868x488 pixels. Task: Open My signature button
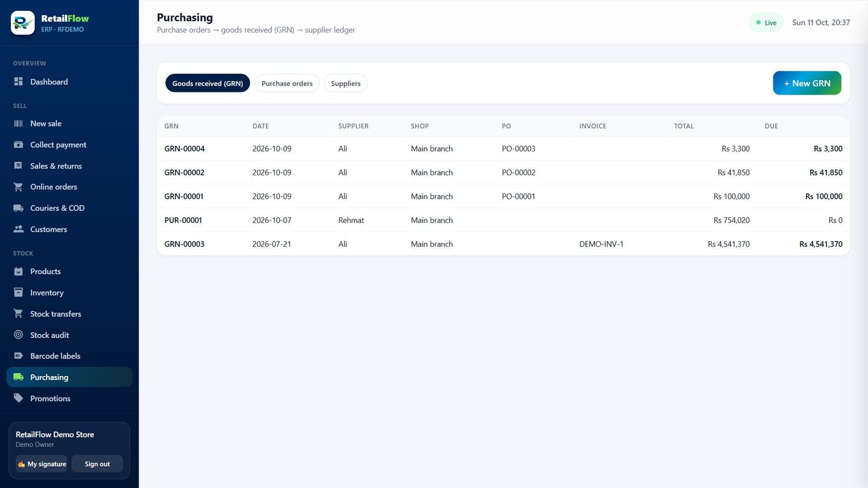point(42,464)
